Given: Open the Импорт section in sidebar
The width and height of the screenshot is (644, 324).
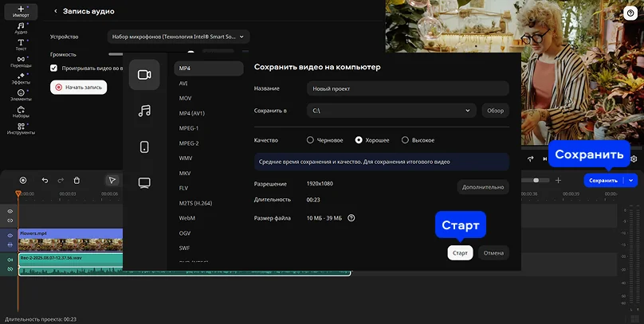Looking at the screenshot, I should point(21,11).
